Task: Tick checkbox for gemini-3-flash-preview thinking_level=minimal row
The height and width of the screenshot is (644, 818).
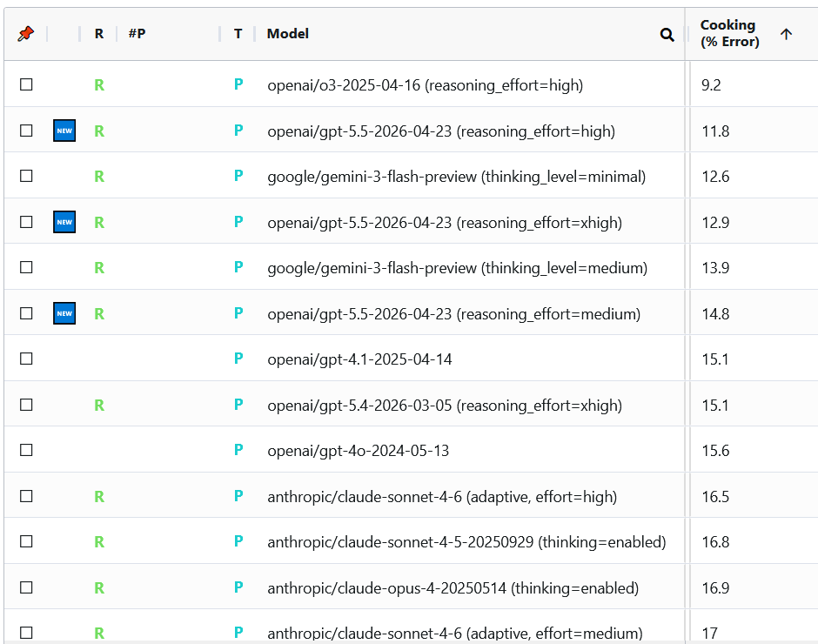Action: click(26, 176)
